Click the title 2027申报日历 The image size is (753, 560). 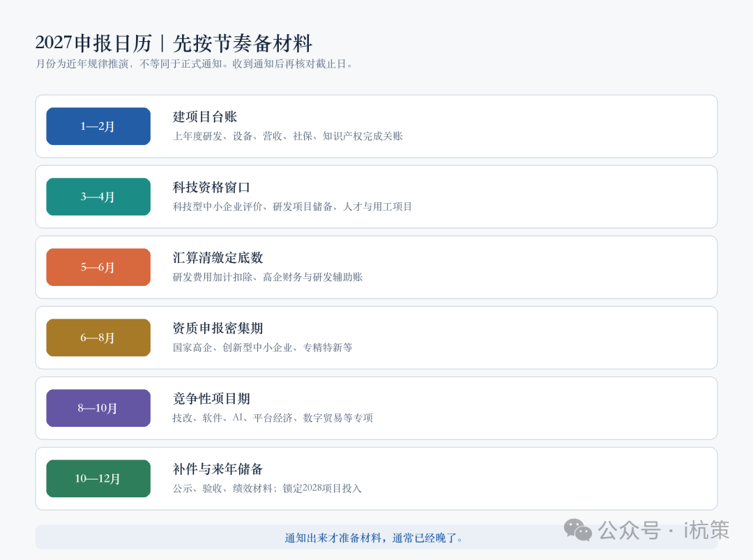[94, 43]
